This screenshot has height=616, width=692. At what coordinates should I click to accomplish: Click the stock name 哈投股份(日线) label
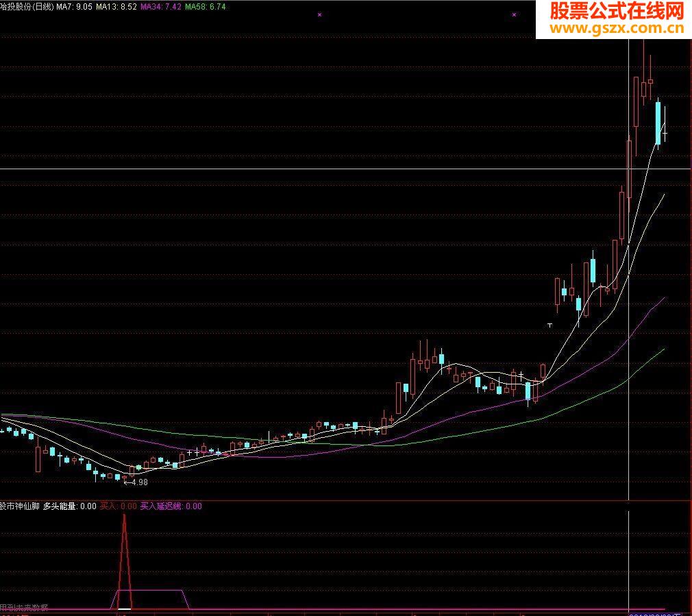27,7
